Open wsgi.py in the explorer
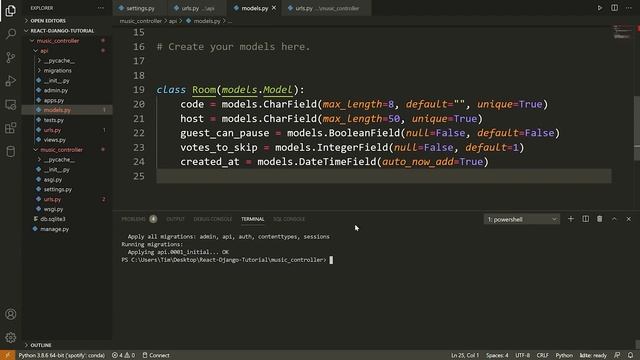Screen dimensions: 640x360 click(x=53, y=209)
